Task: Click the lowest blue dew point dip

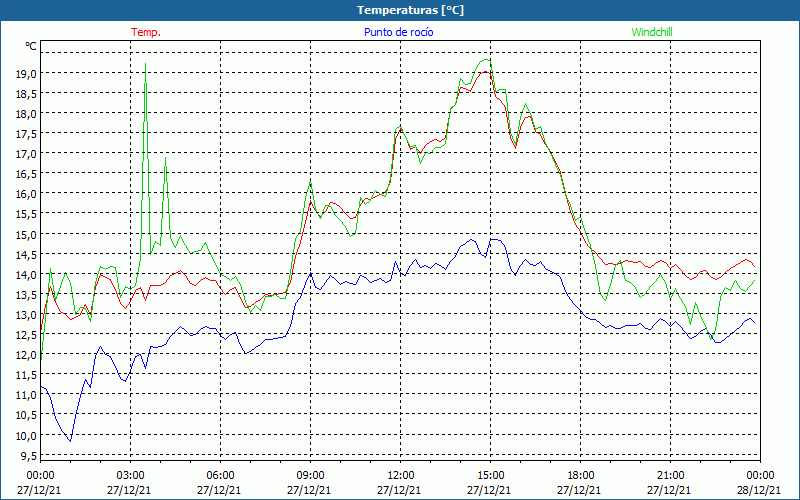Action: pyautogui.click(x=70, y=441)
